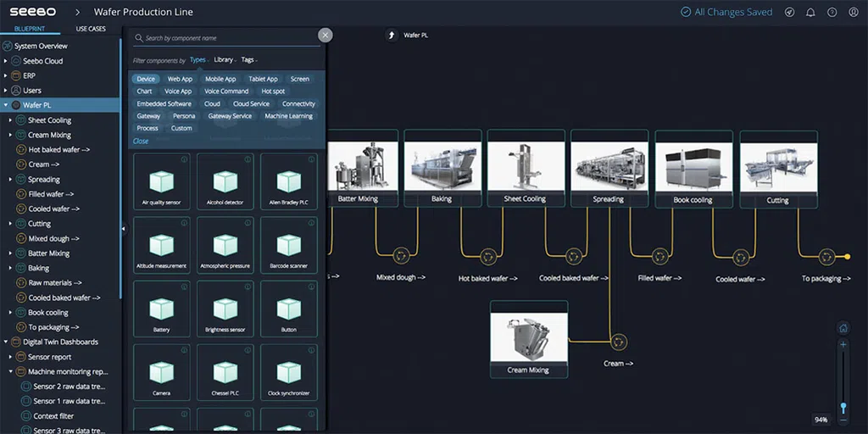Show info for Air quality sensor component

(x=184, y=159)
